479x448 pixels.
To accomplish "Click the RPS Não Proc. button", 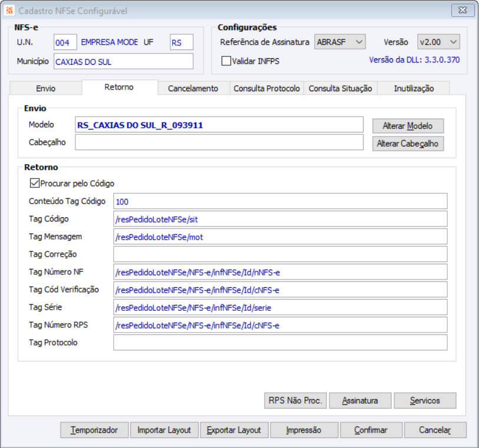I will point(295,400).
